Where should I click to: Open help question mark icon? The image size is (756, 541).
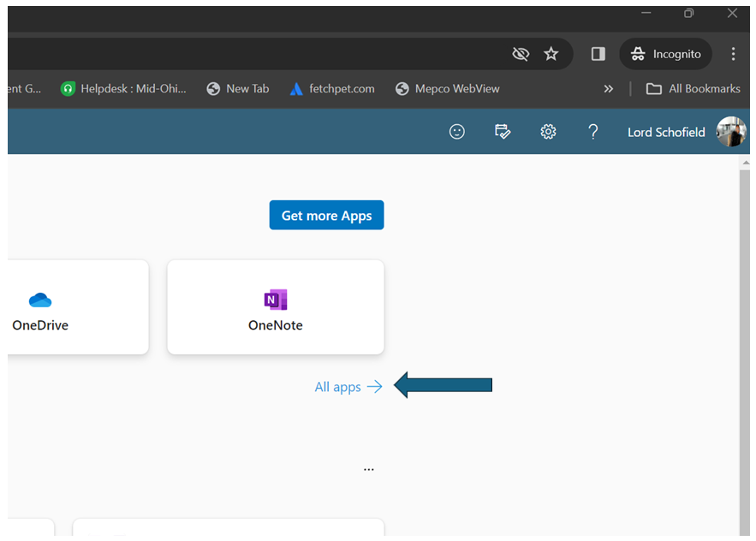593,132
